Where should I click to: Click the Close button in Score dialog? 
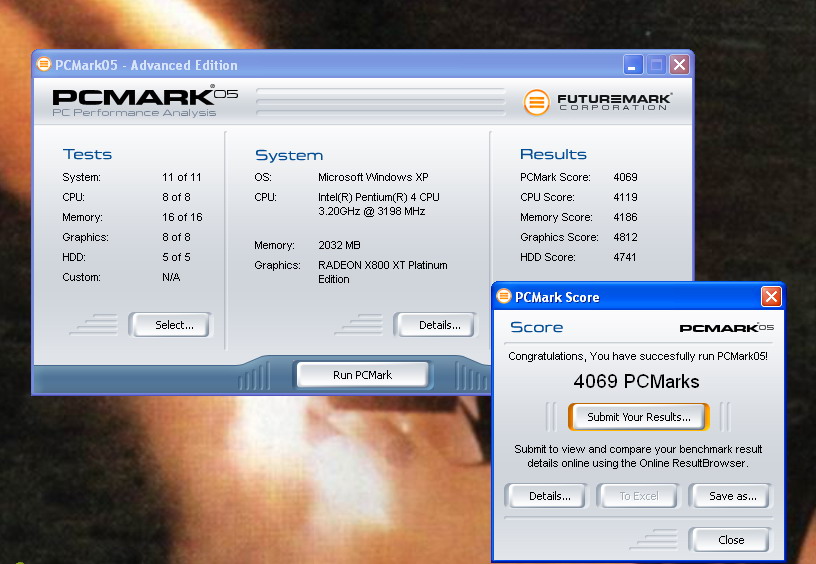coord(730,540)
